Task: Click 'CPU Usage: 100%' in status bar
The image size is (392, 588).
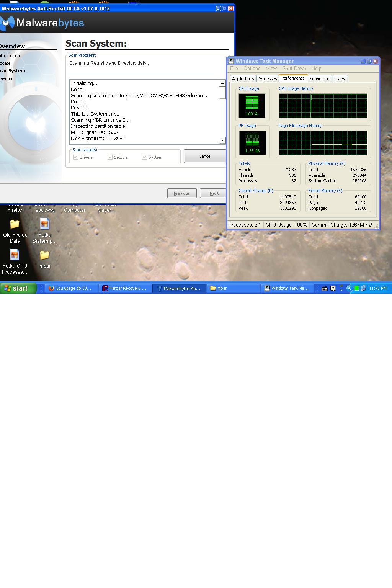Action: (x=286, y=225)
